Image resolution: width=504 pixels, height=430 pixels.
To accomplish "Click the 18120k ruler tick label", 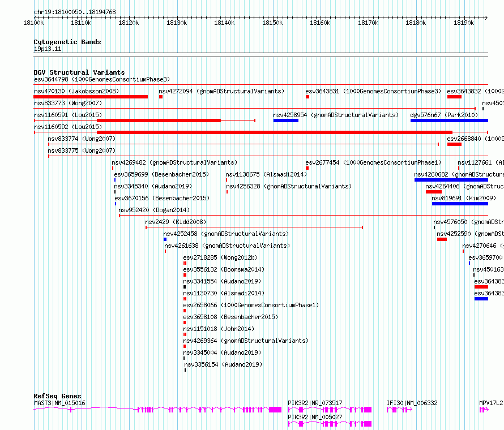I will [129, 23].
